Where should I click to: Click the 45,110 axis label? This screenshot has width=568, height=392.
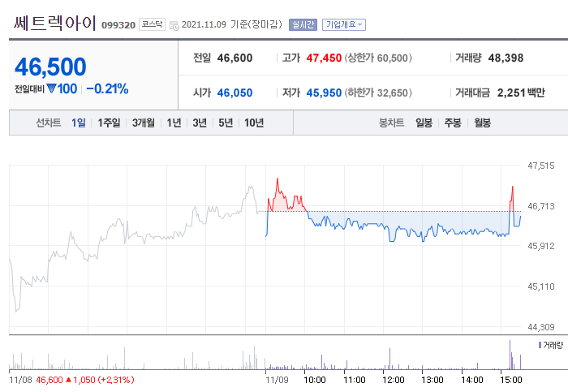pyautogui.click(x=541, y=286)
